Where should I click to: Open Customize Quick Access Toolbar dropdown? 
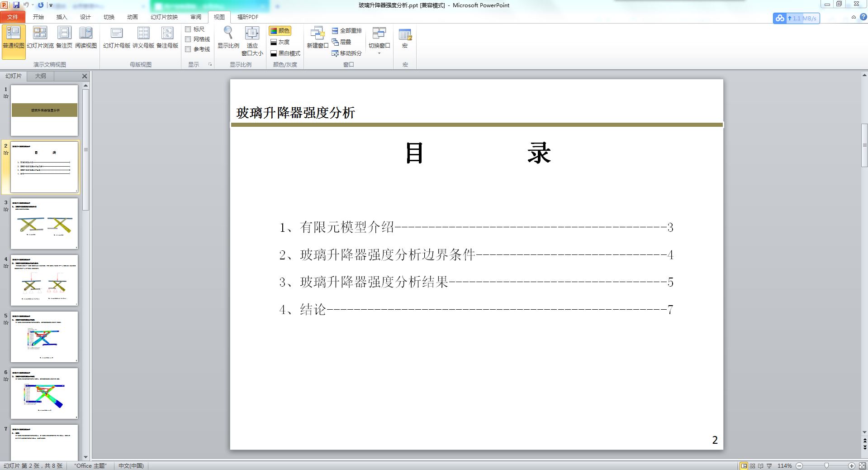click(x=51, y=5)
